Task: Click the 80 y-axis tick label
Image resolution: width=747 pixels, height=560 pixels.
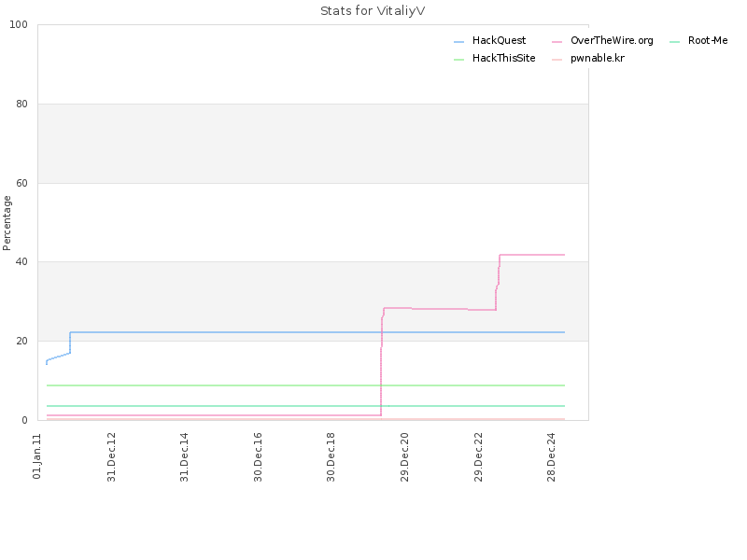Action: [21, 104]
